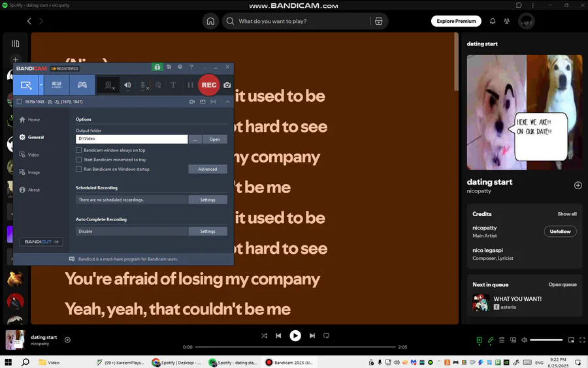Toggle the Now Playing view icon

480,340
